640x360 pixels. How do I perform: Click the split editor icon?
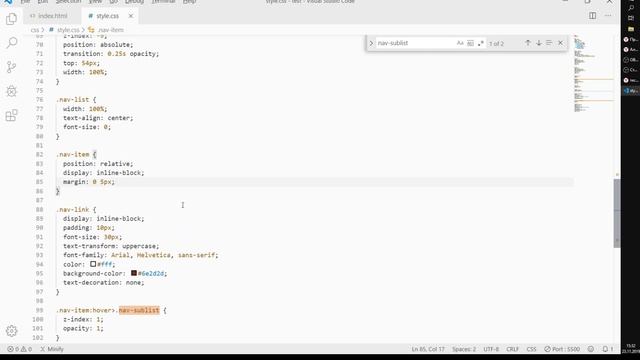click(592, 16)
